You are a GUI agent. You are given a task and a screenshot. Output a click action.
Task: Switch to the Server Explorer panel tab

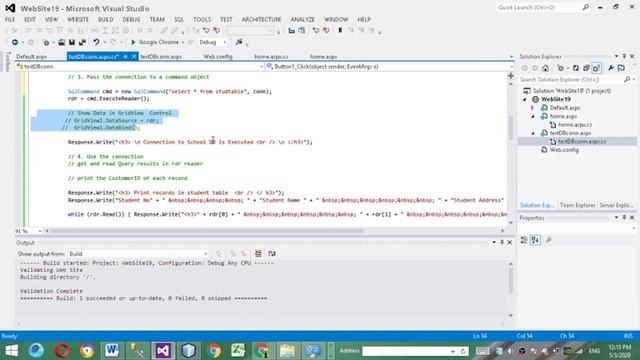616,205
